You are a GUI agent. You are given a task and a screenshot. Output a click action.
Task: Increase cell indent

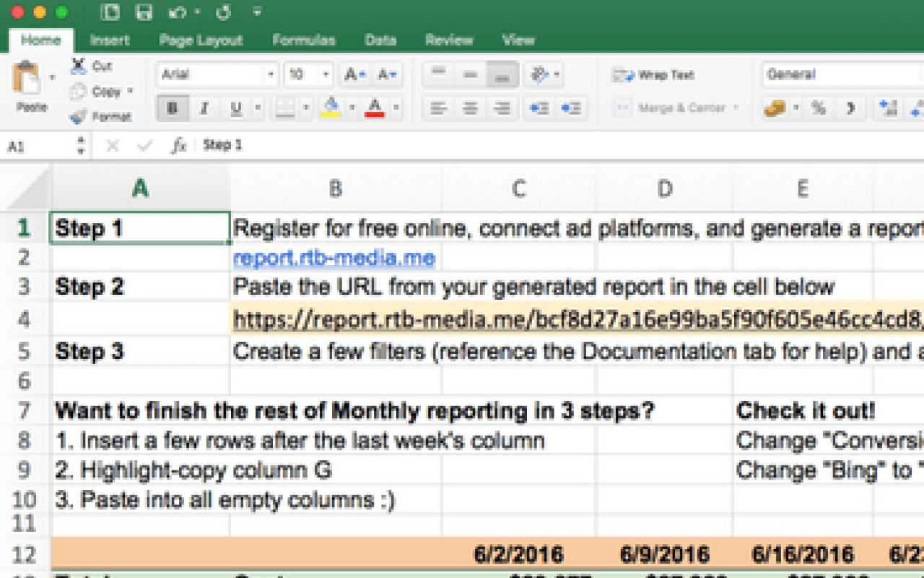click(571, 108)
